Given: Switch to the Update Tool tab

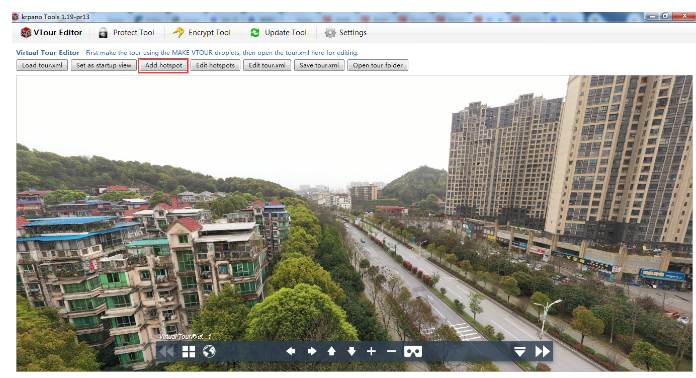Looking at the screenshot, I should point(278,32).
